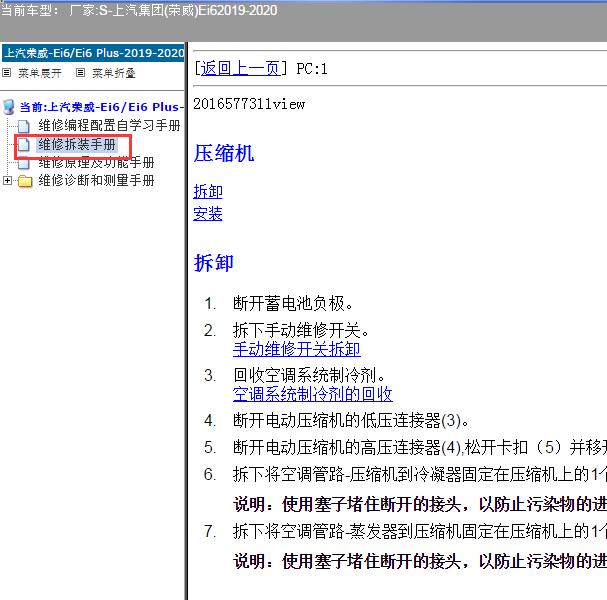
Task: Click the 菜单折叠 collapse-menu icon
Action: pyautogui.click(x=80, y=72)
